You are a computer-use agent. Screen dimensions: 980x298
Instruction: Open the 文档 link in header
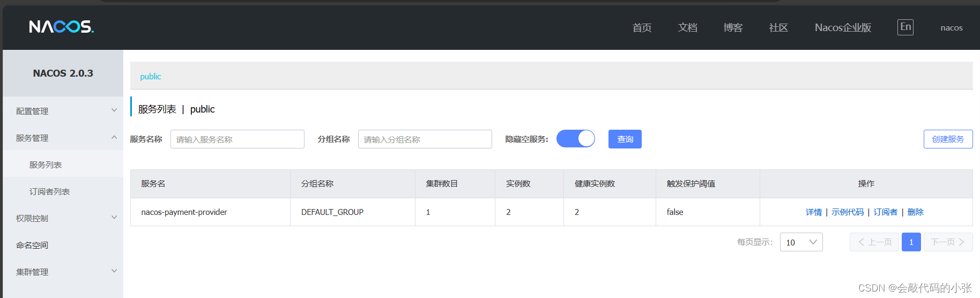688,27
